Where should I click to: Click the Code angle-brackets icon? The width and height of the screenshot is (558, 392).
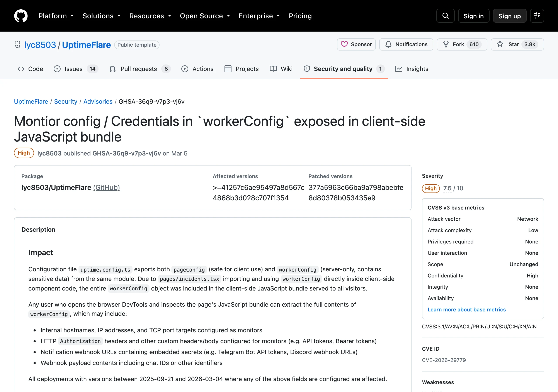click(21, 69)
